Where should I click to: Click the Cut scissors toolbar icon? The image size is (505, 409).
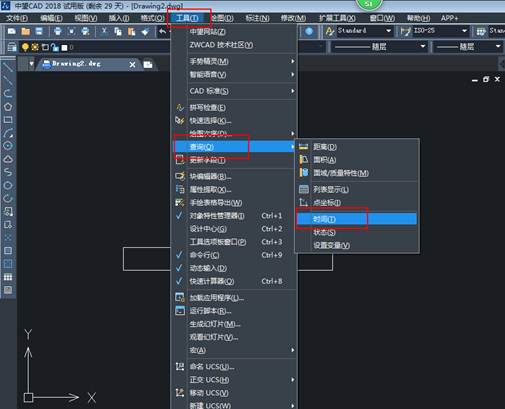point(104,31)
